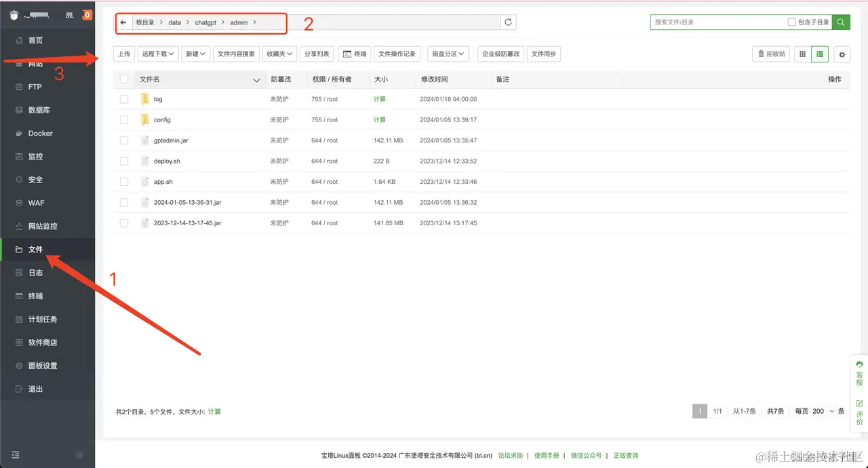Click 论坛求助 forum help link
The image size is (868, 468).
click(x=511, y=455)
